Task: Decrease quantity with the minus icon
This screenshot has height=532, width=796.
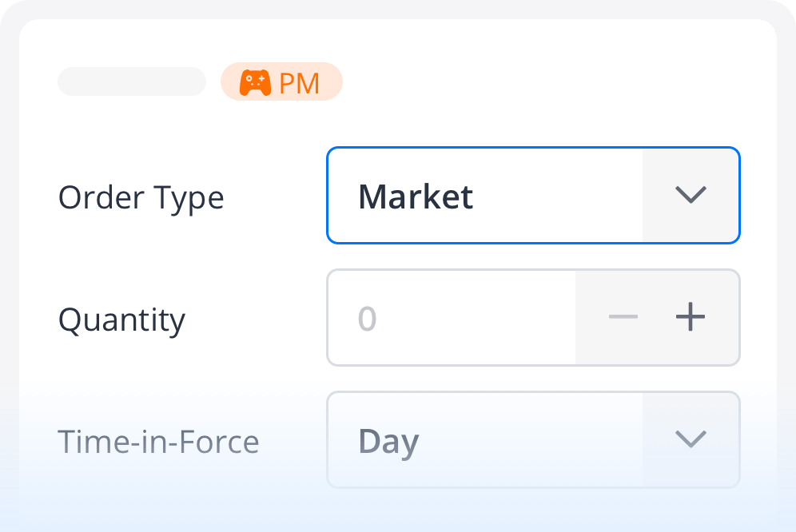Action: (x=623, y=318)
